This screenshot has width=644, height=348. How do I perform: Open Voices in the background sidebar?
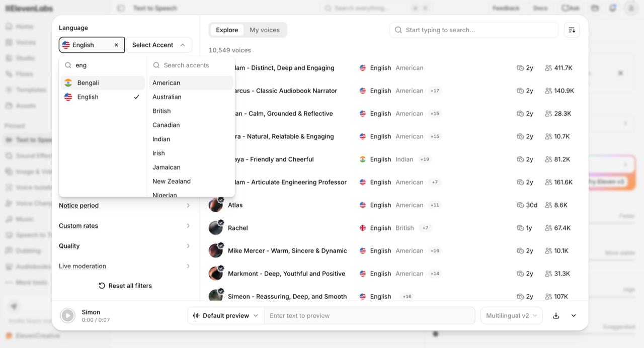point(26,42)
